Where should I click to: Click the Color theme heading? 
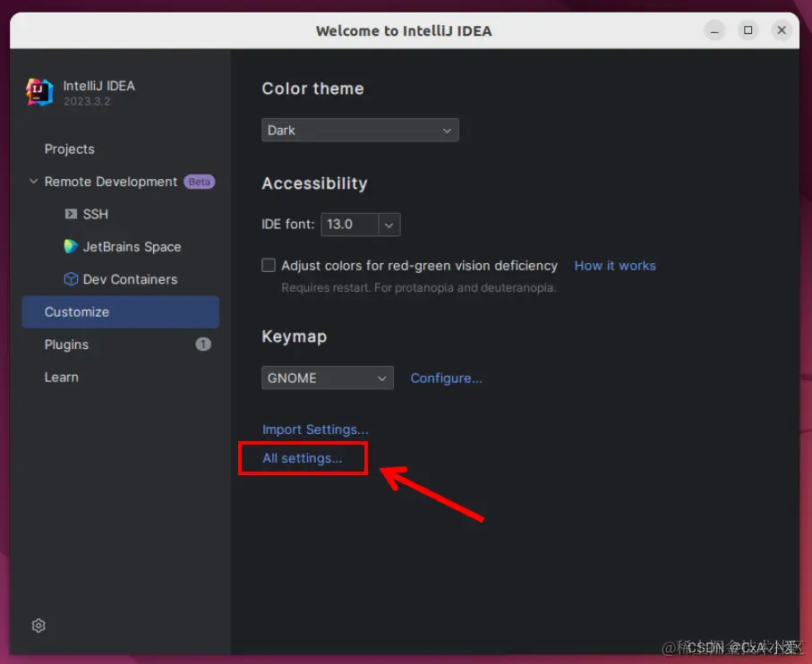[312, 89]
